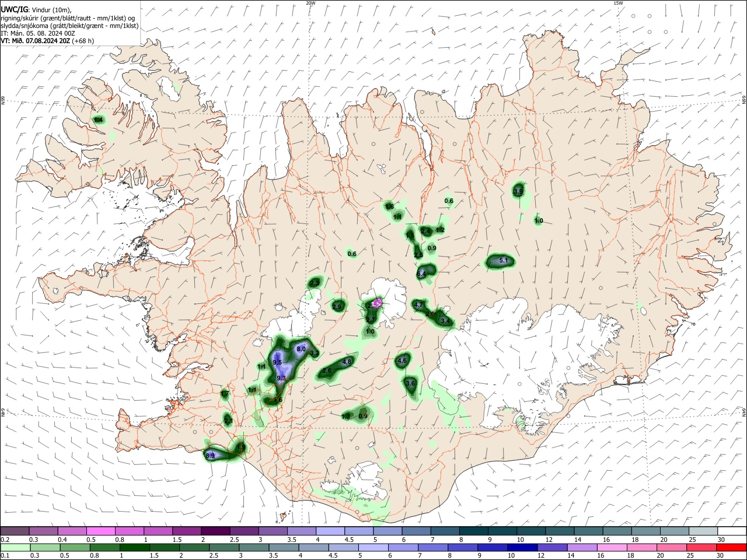Click the 9.3 rainfall value
747x560 pixels.
[x=281, y=378]
